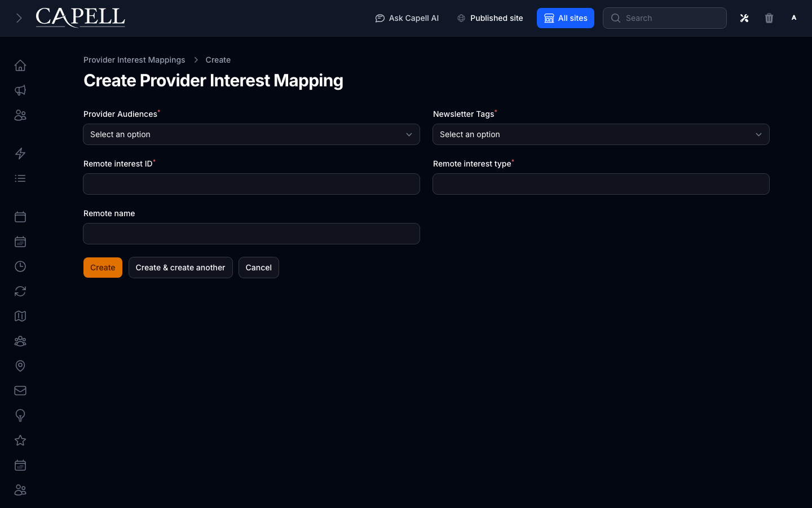Viewport: 812px width, 508px height.
Task: Open the envelope icon in the sidebar
Action: pyautogui.click(x=20, y=391)
